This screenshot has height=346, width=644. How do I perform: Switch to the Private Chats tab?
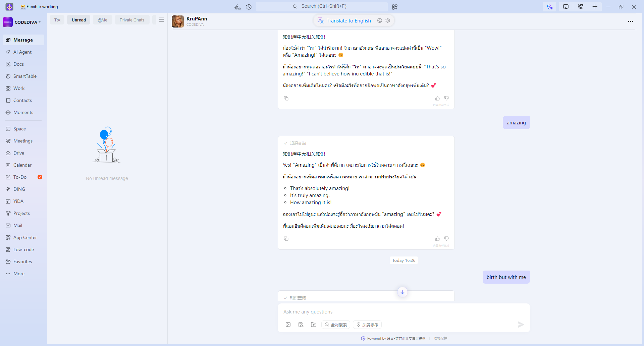point(132,20)
